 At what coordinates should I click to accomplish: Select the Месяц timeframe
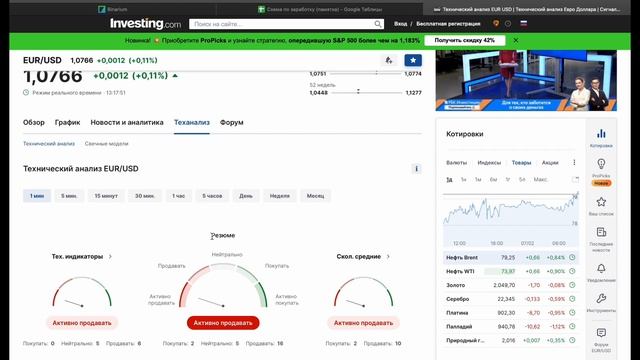[x=316, y=196]
